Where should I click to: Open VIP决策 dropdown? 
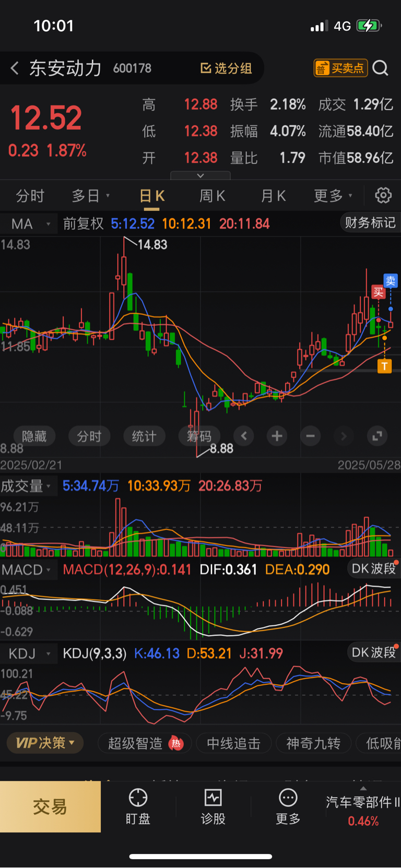pyautogui.click(x=45, y=743)
